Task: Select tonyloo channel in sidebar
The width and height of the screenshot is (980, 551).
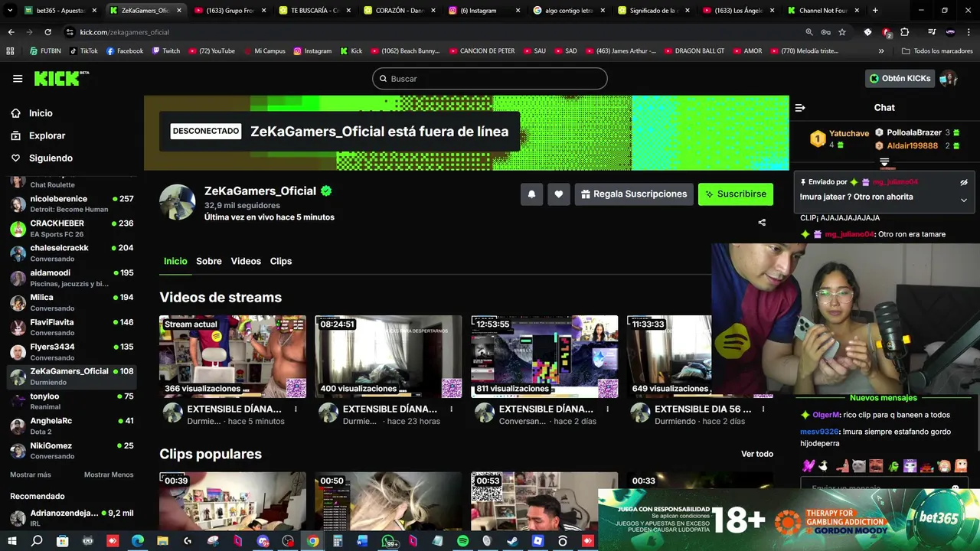Action: tap(72, 402)
